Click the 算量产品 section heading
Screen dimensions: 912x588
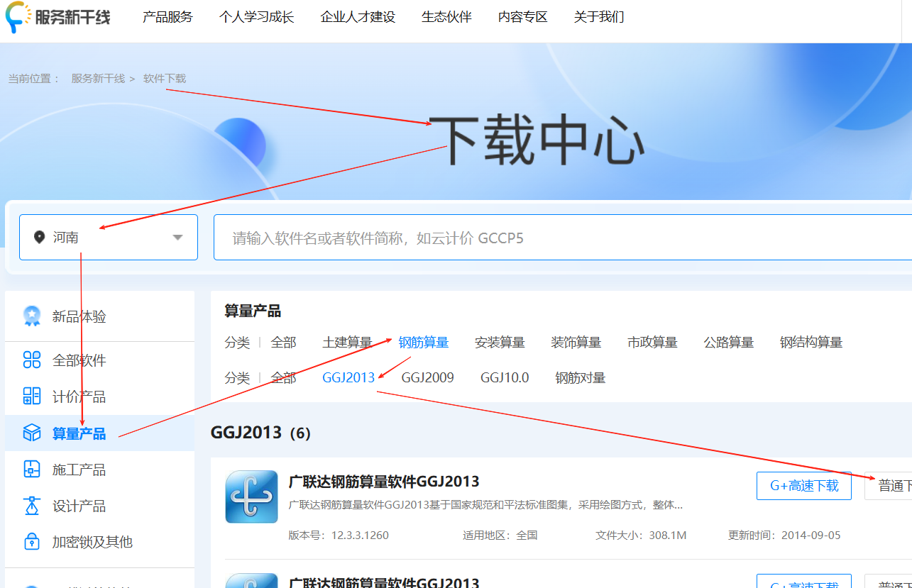253,311
